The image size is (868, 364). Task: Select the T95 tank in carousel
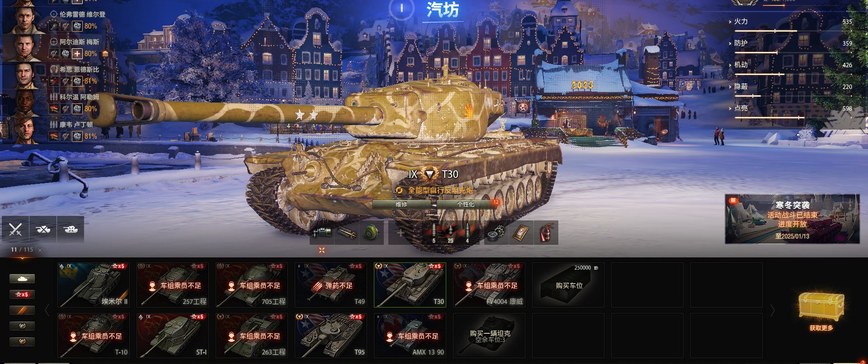pyautogui.click(x=330, y=336)
